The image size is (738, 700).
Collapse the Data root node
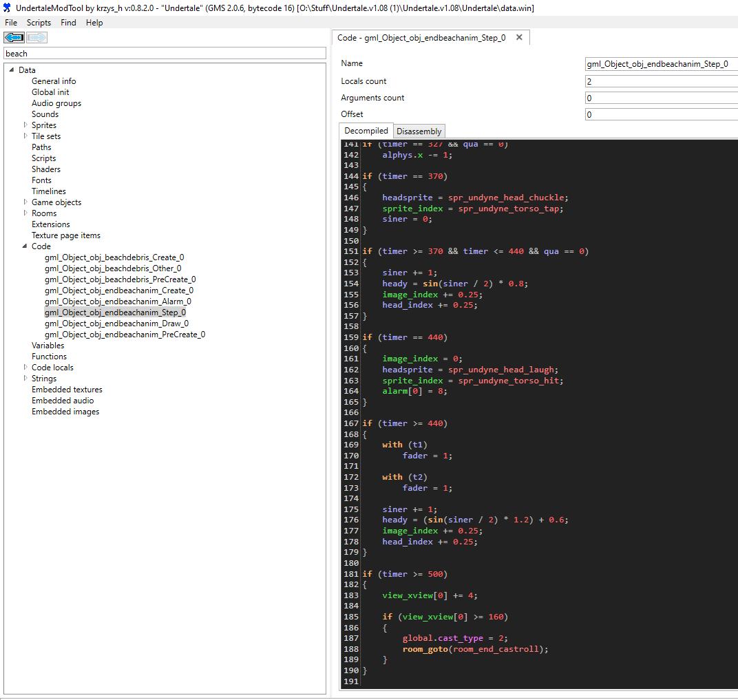pyautogui.click(x=11, y=70)
